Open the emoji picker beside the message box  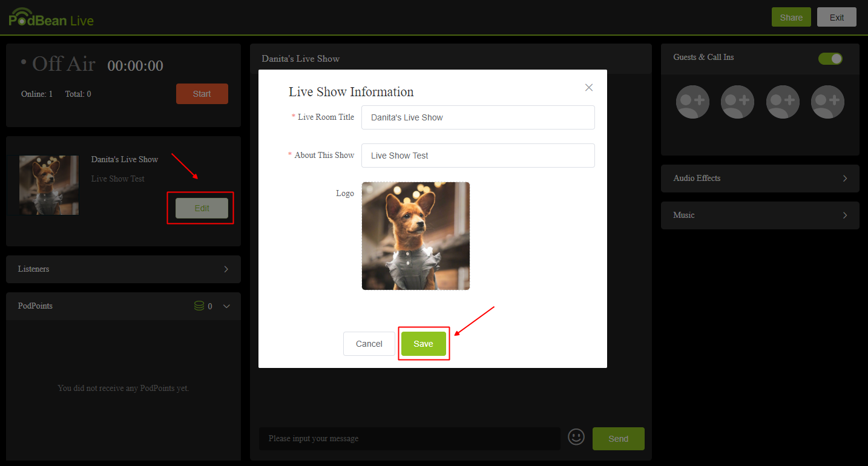tap(576, 437)
